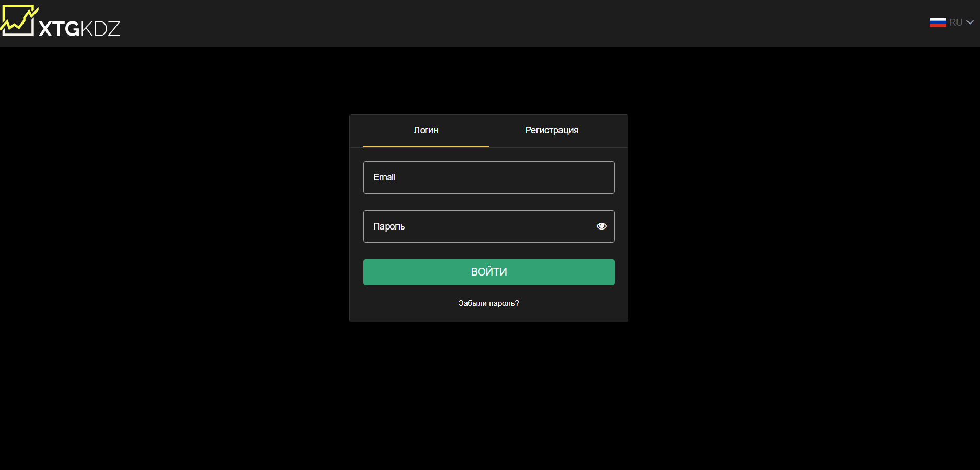Click the yellow chart logo icon
The width and height of the screenshot is (980, 470).
(18, 21)
